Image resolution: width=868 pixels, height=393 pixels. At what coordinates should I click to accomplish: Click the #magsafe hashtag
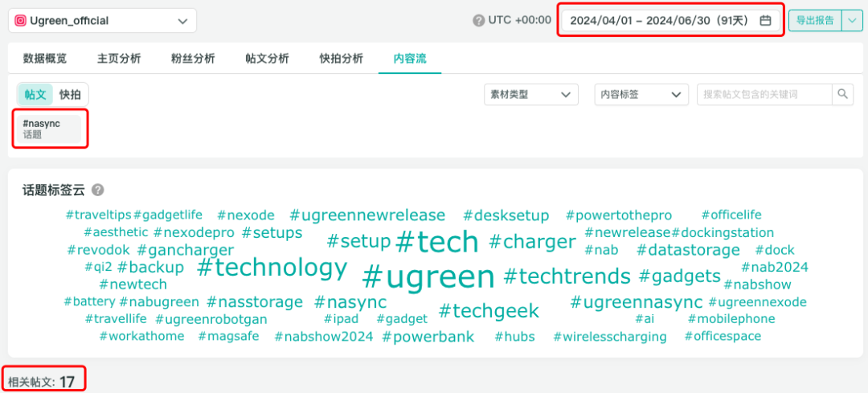click(x=228, y=336)
